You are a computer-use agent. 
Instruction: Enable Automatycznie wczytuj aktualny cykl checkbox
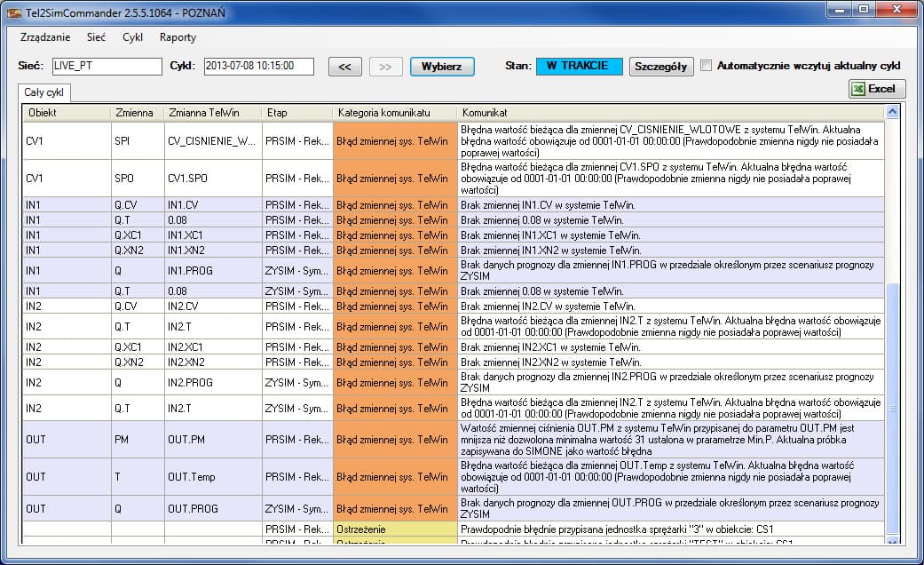706,66
